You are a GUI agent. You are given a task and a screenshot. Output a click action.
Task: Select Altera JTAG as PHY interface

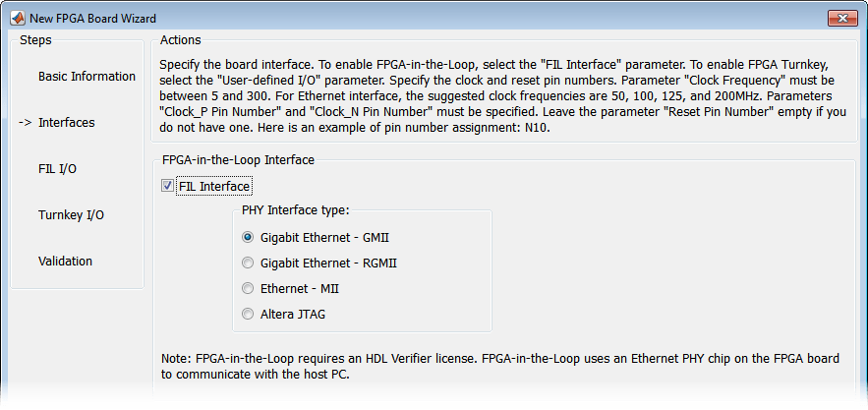[x=248, y=315]
